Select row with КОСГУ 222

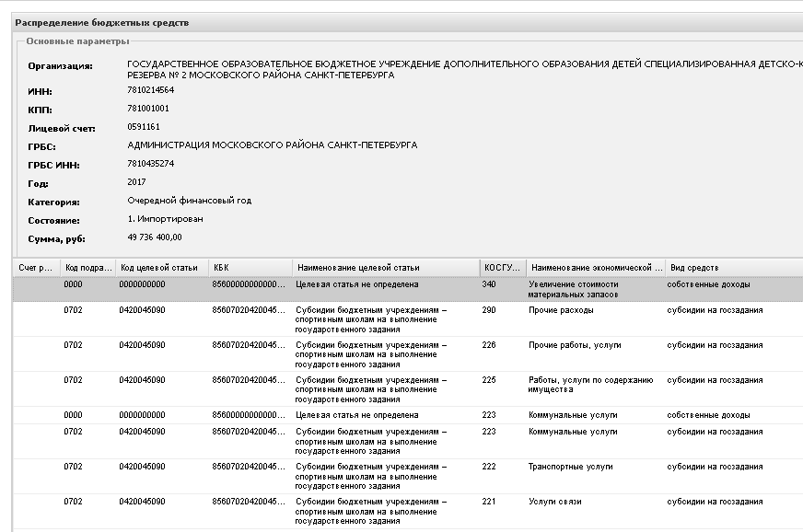[x=408, y=476]
